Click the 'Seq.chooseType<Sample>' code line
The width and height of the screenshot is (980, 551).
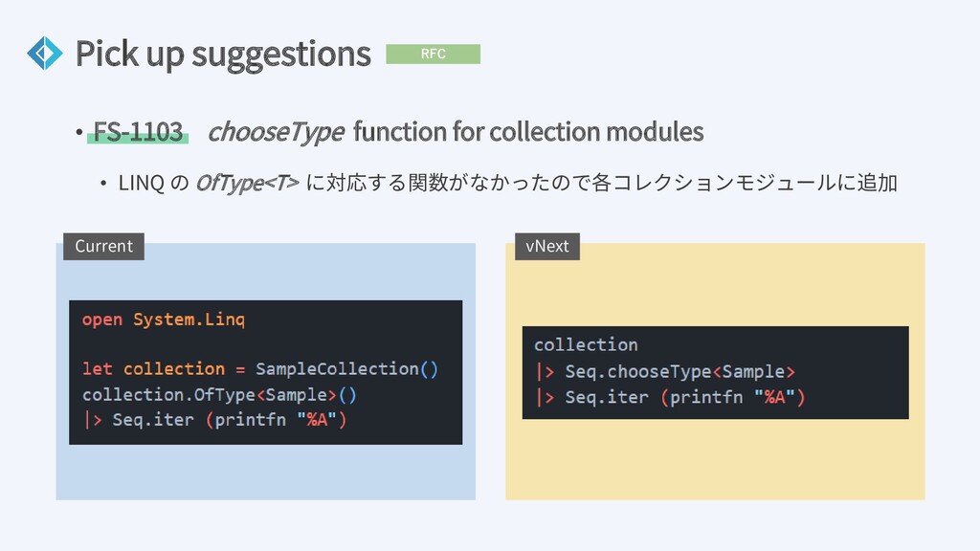pos(666,372)
